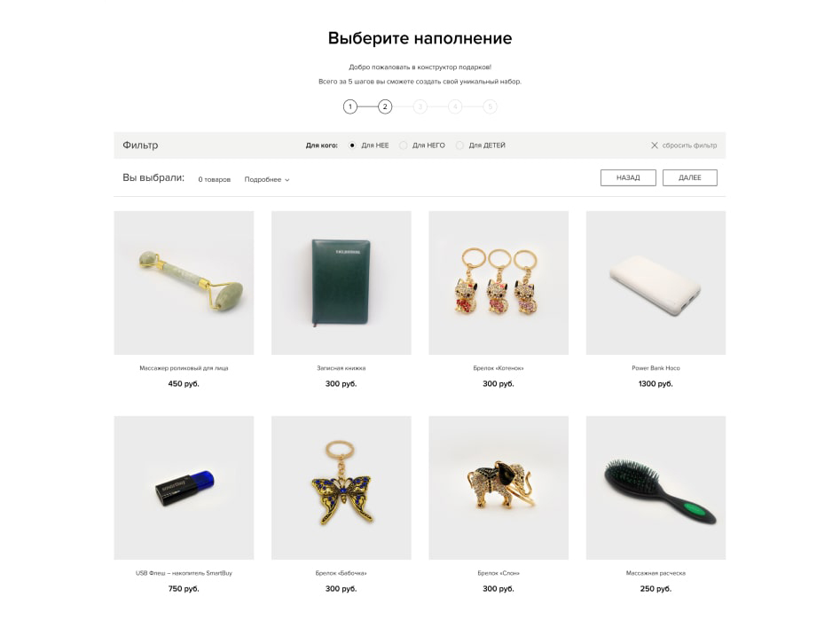Screen dimensions: 840x644
Task: Select the butterfly keychain image
Action: pos(341,488)
